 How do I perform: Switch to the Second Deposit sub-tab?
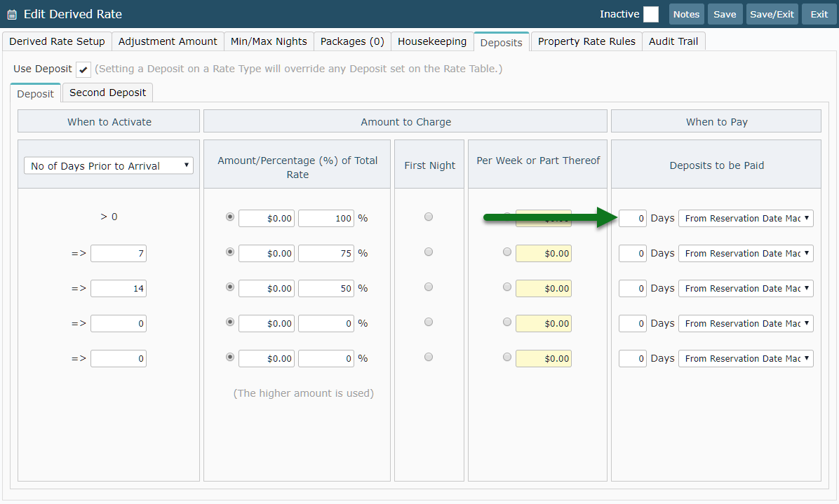pyautogui.click(x=107, y=93)
